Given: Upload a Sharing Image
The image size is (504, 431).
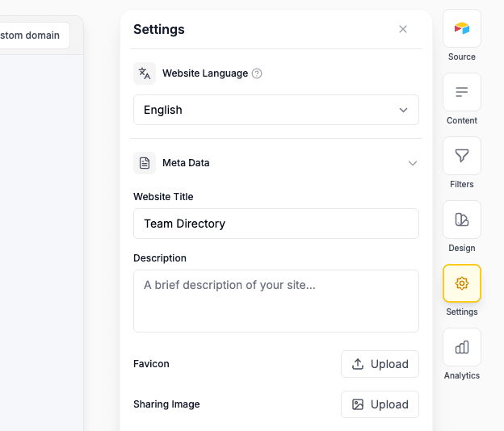Looking at the screenshot, I should coord(380,404).
